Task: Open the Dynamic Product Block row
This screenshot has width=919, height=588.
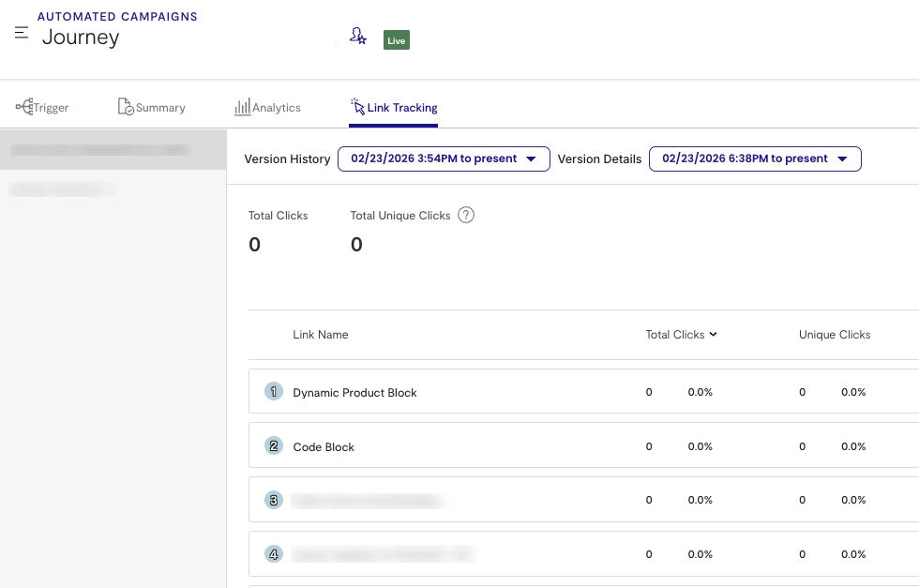Action: [354, 393]
